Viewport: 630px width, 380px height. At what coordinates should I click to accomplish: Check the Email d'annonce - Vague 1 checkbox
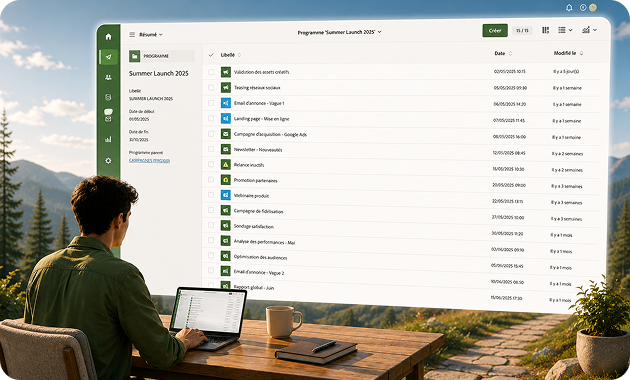[211, 103]
